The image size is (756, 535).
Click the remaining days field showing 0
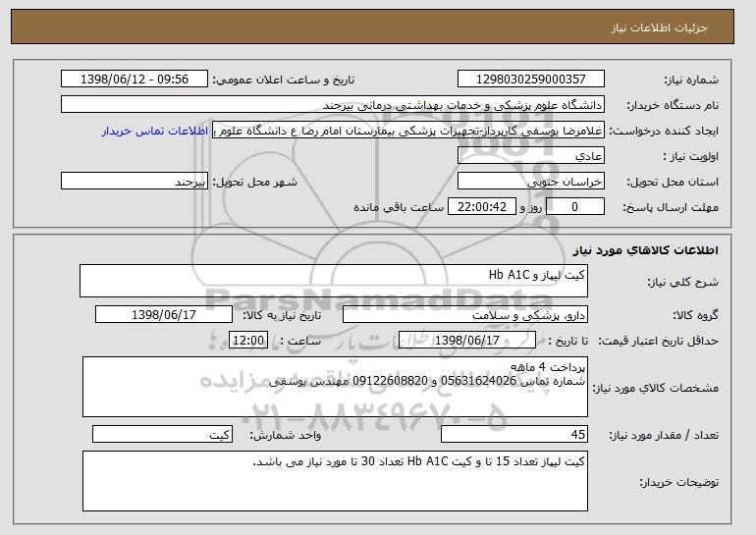(574, 207)
